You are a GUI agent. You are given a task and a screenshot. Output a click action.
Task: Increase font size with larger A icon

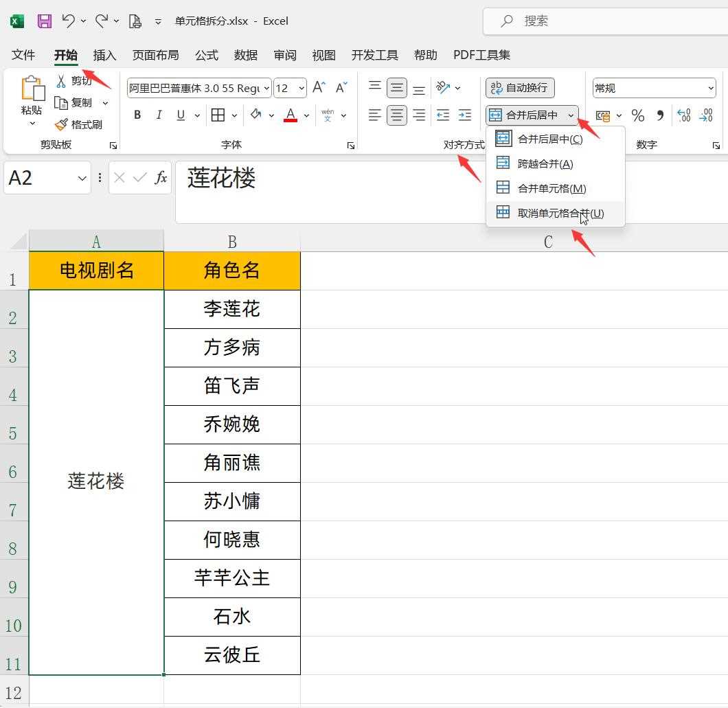(x=319, y=87)
